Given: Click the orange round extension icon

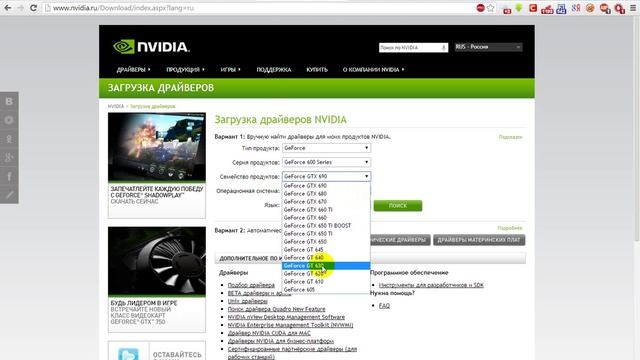Looking at the screenshot, I should [590, 8].
